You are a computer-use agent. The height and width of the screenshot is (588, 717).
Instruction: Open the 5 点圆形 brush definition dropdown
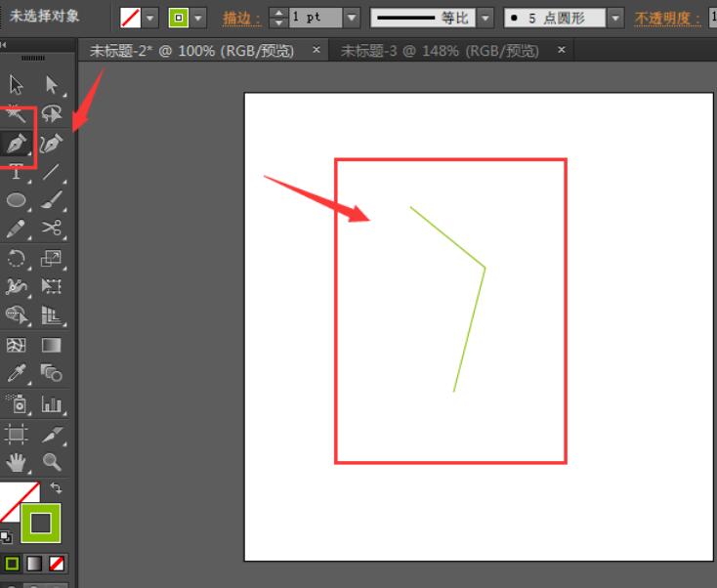(x=615, y=19)
